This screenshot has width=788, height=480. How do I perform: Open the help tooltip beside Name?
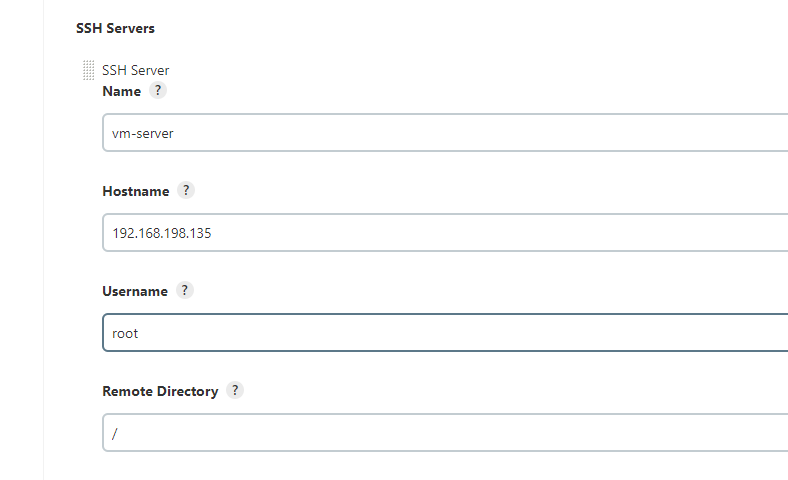click(x=158, y=90)
